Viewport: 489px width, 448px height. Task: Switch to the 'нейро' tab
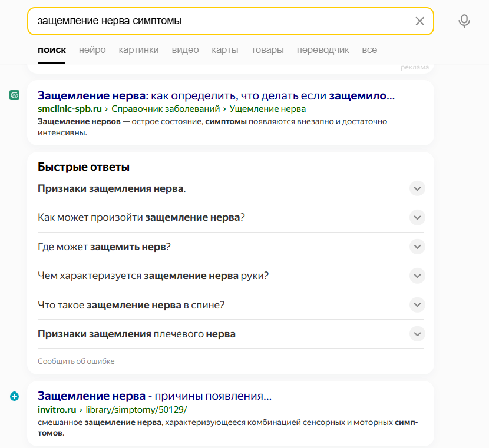92,50
